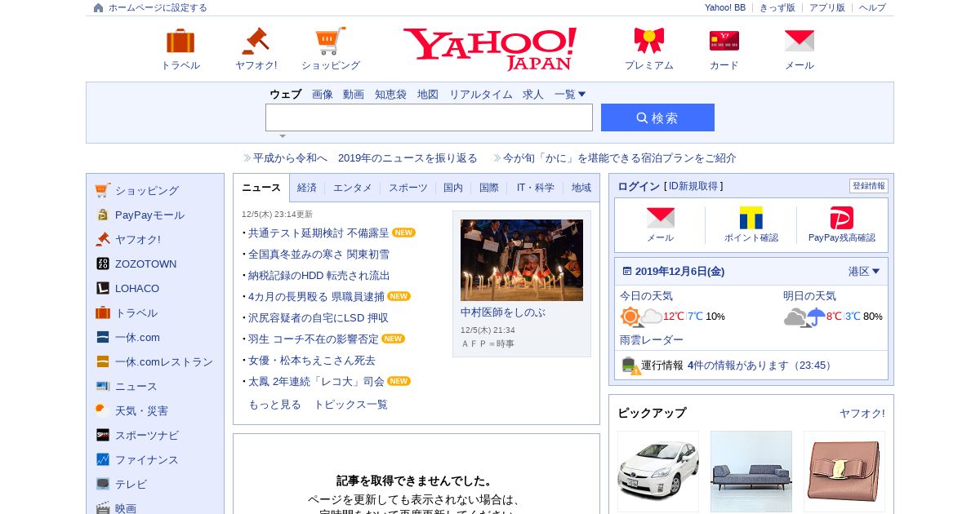Click the 運行情報 train alert icon
The image size is (980, 514).
tap(630, 366)
